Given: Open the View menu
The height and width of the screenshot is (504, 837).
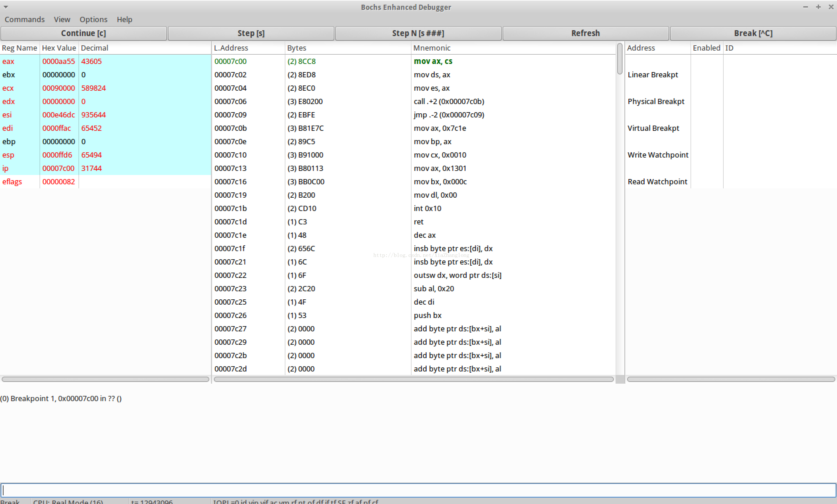Looking at the screenshot, I should (62, 19).
